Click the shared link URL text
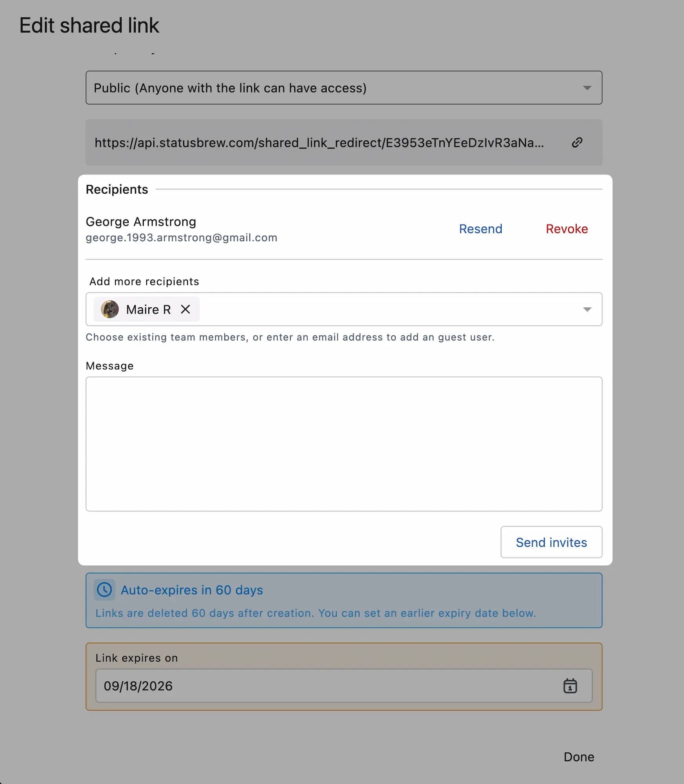 tap(319, 143)
